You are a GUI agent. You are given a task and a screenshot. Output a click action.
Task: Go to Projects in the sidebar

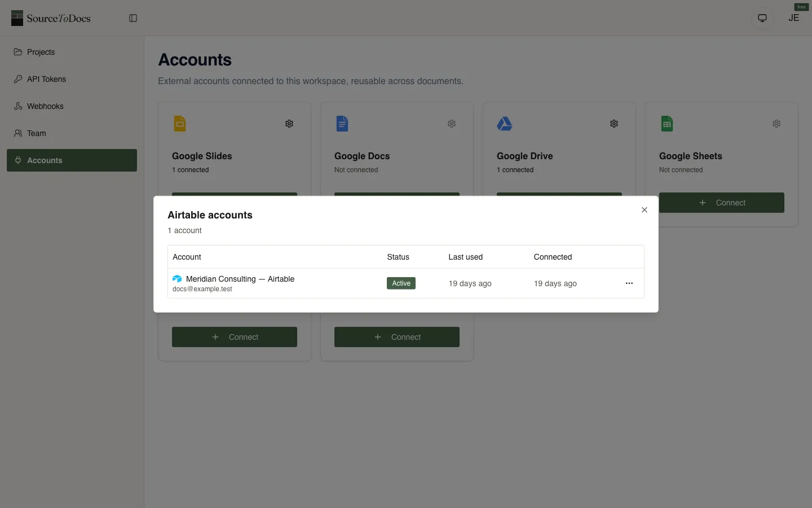pos(72,52)
